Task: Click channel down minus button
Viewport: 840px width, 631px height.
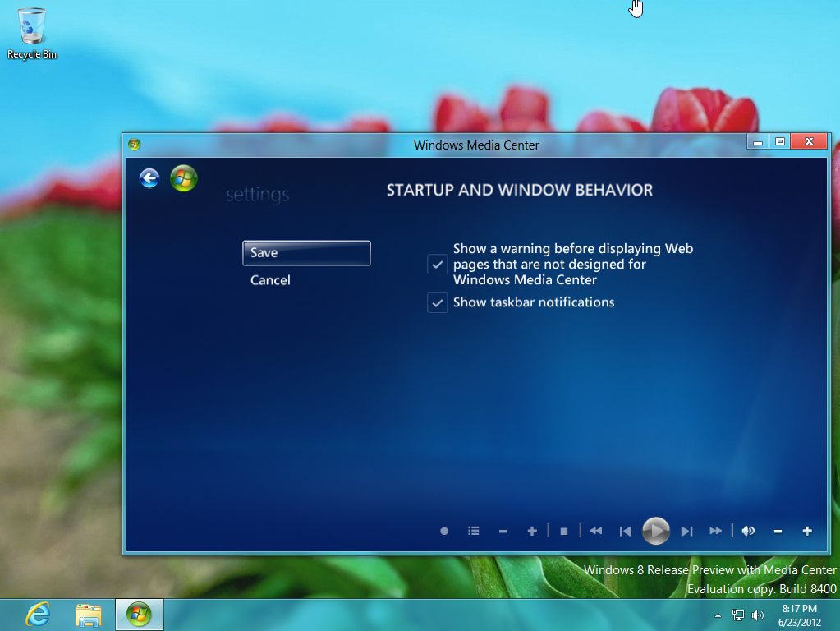Action: [x=503, y=532]
